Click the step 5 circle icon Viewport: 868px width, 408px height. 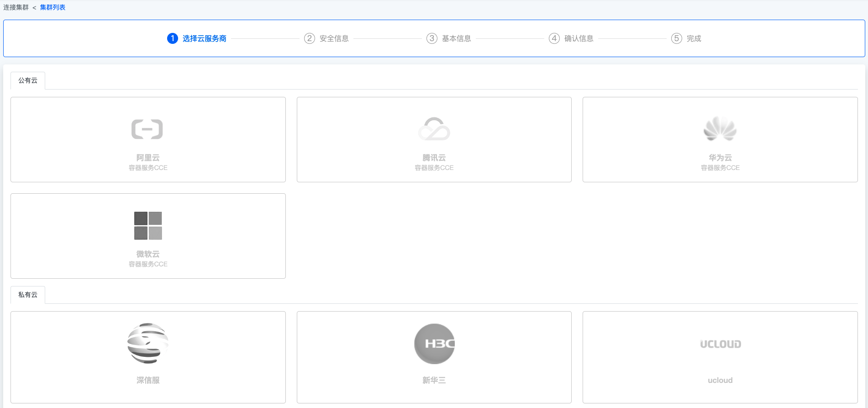677,38
